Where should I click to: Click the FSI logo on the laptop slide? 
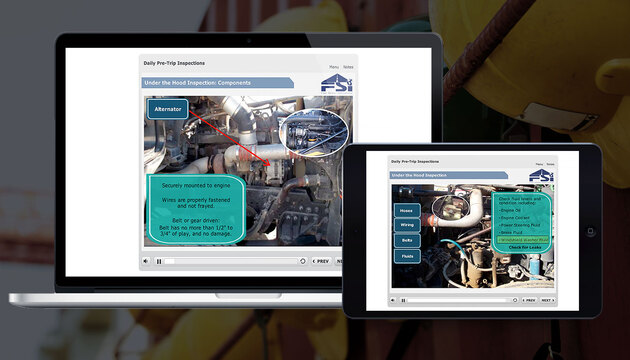click(337, 83)
